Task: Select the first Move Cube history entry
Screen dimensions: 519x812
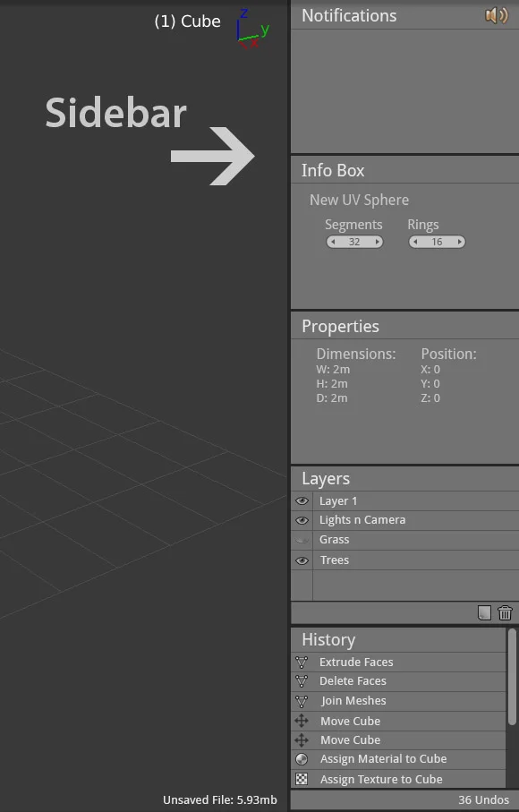Action: tap(398, 721)
